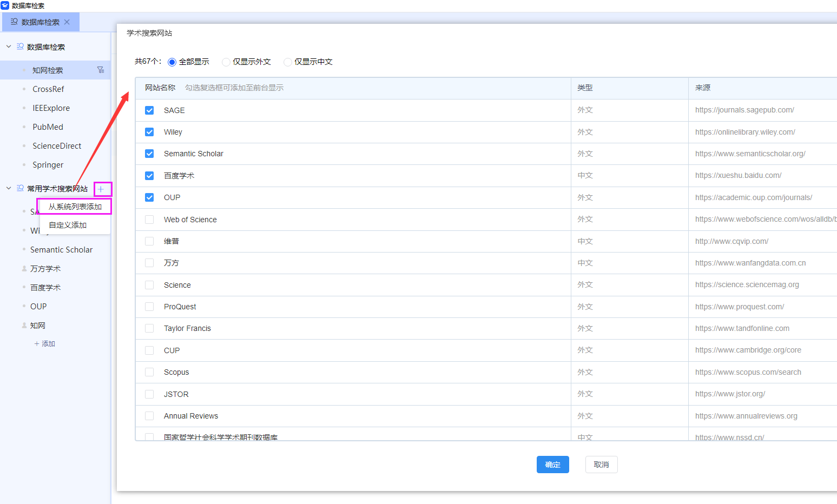Viewport: 837px width, 504px height.
Task: Collapse the 数据库检索 tree section
Action: click(9, 47)
